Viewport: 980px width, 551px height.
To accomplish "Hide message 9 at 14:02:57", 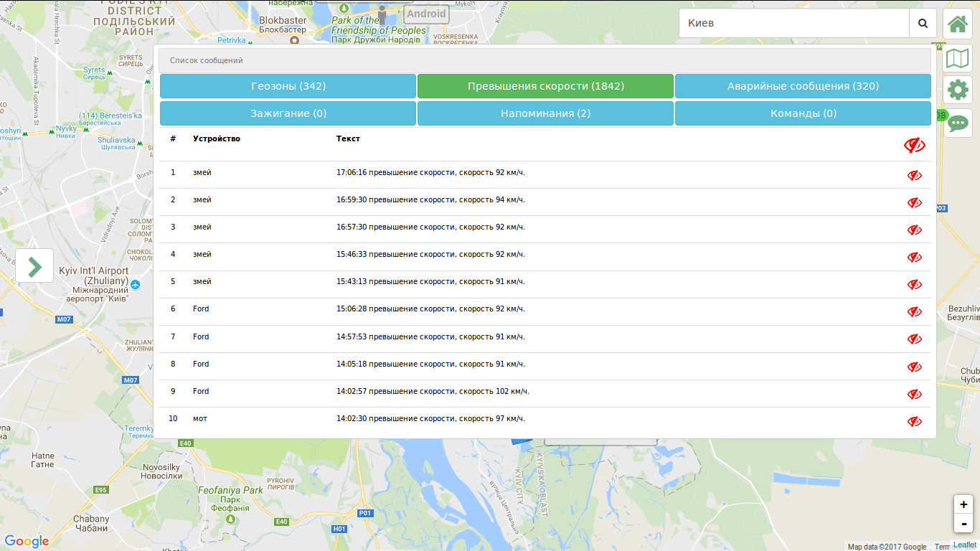I will [914, 394].
